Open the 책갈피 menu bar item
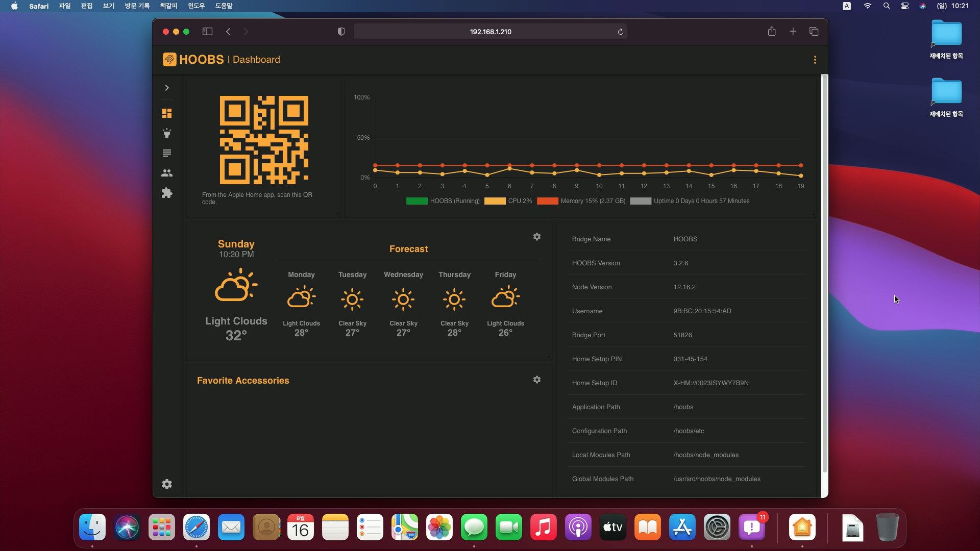This screenshot has width=980, height=551. [168, 6]
